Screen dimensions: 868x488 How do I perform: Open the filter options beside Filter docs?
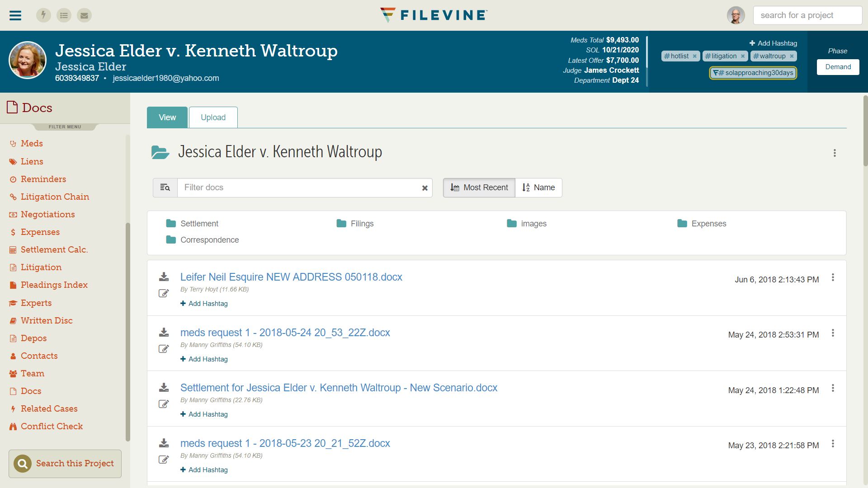pyautogui.click(x=165, y=187)
